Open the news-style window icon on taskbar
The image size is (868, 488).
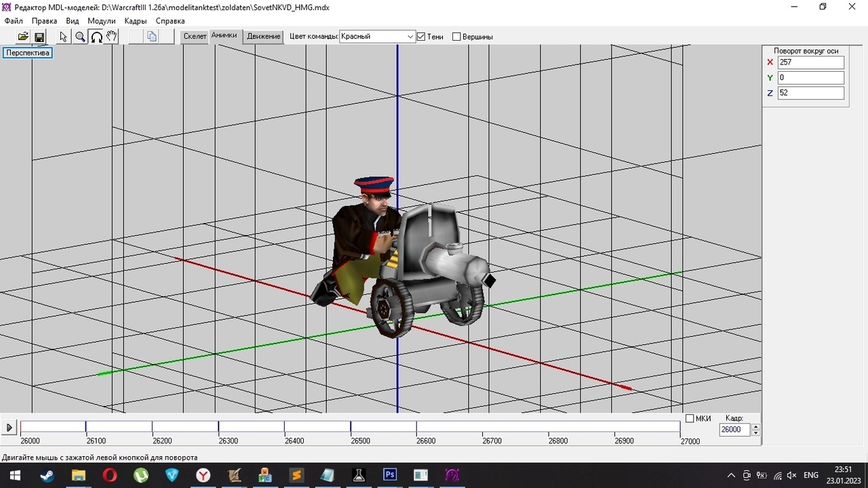[x=421, y=475]
